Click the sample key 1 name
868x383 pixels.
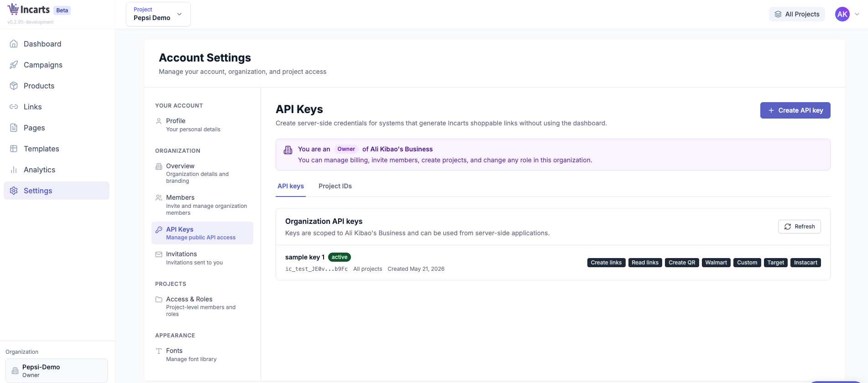[305, 257]
